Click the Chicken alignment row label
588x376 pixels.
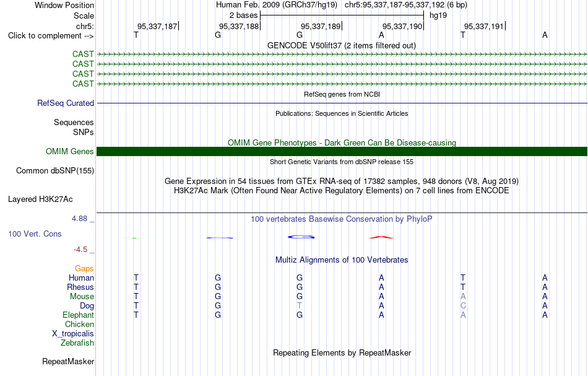(x=79, y=324)
